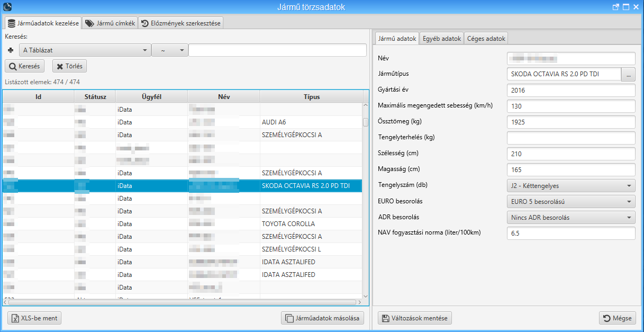
Task: Open the Jármű címkék tab
Action: pyautogui.click(x=110, y=23)
